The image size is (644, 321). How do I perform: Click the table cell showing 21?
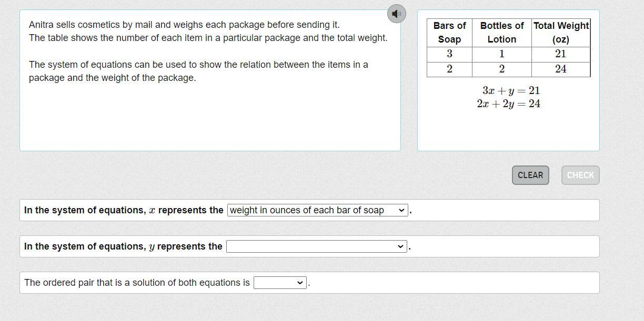561,54
